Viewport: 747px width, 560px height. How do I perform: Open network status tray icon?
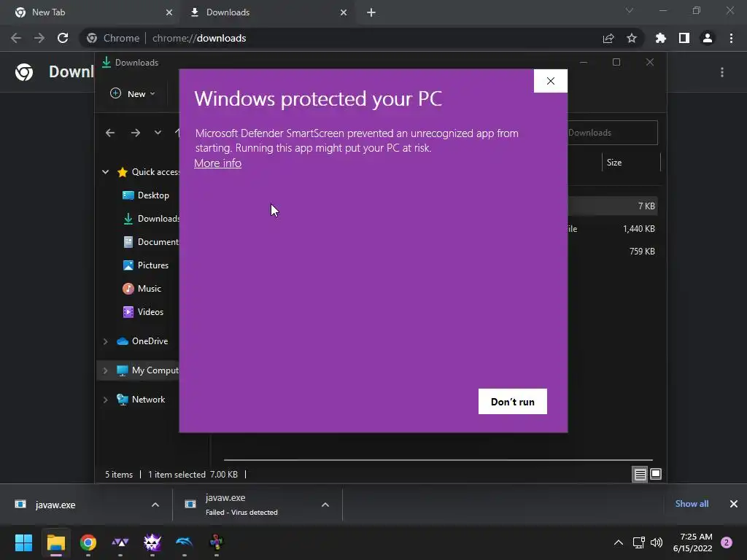click(639, 542)
